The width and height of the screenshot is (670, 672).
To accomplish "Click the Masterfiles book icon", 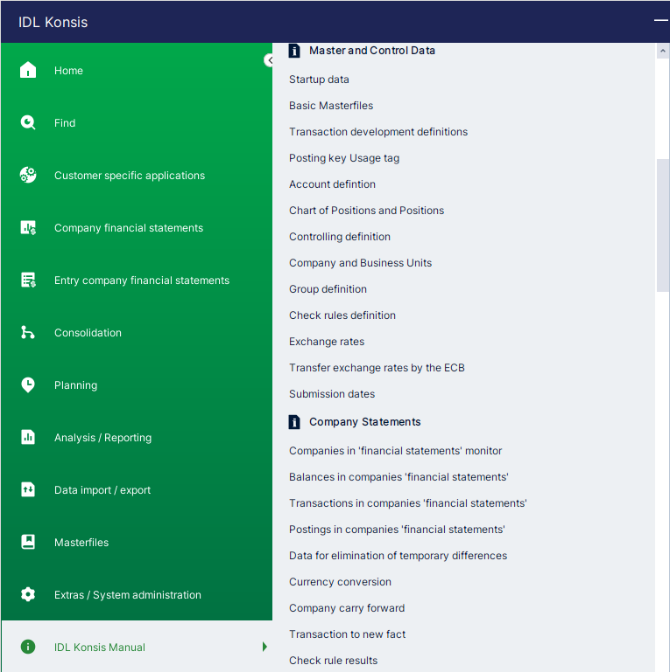I will coord(28,542).
